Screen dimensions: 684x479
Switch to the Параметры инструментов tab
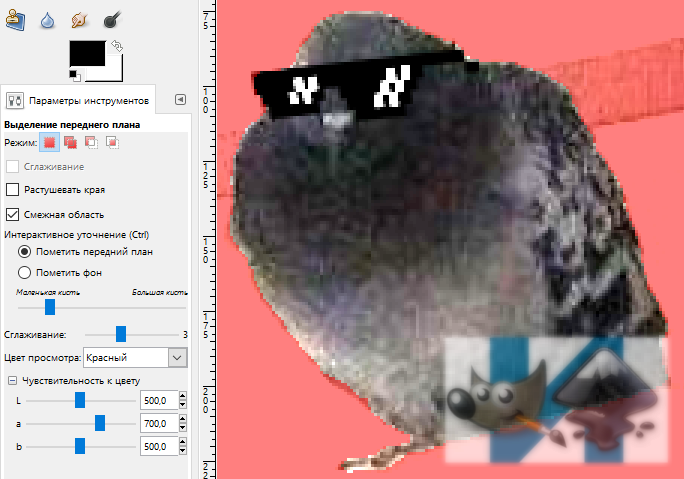pyautogui.click(x=79, y=101)
